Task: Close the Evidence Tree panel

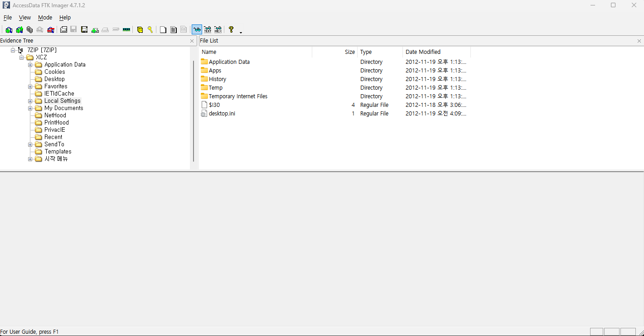Action: 192,41
